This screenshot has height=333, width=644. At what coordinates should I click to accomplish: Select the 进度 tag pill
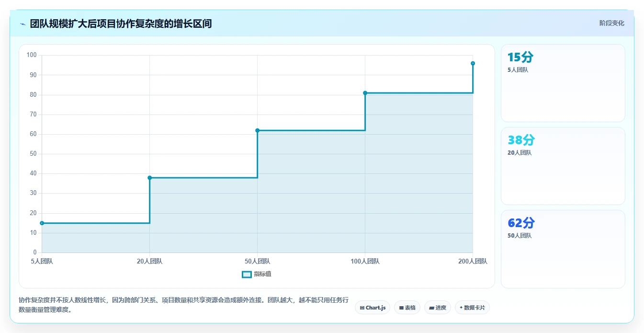(x=437, y=308)
